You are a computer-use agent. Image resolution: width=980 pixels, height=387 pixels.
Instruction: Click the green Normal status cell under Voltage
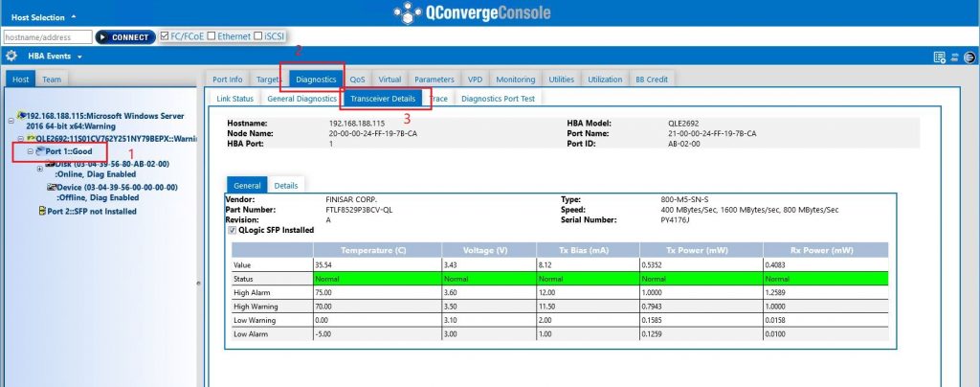pyautogui.click(x=489, y=279)
